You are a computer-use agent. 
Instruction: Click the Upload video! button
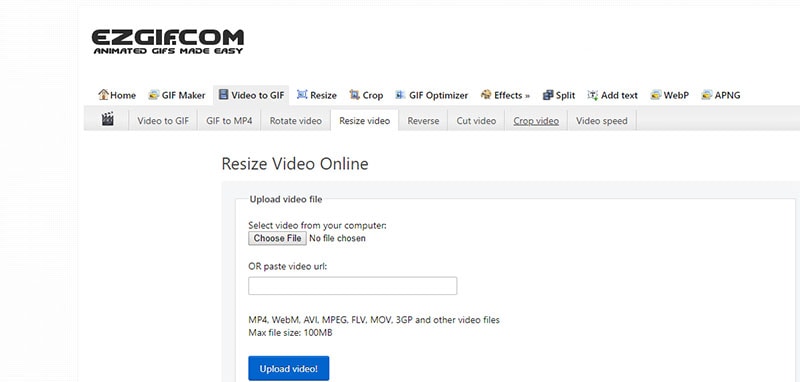(289, 368)
